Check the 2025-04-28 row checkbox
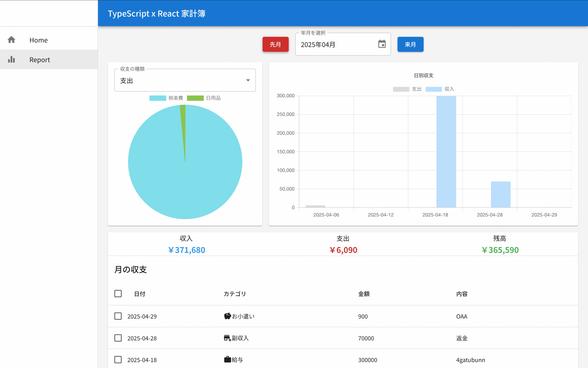 click(118, 338)
